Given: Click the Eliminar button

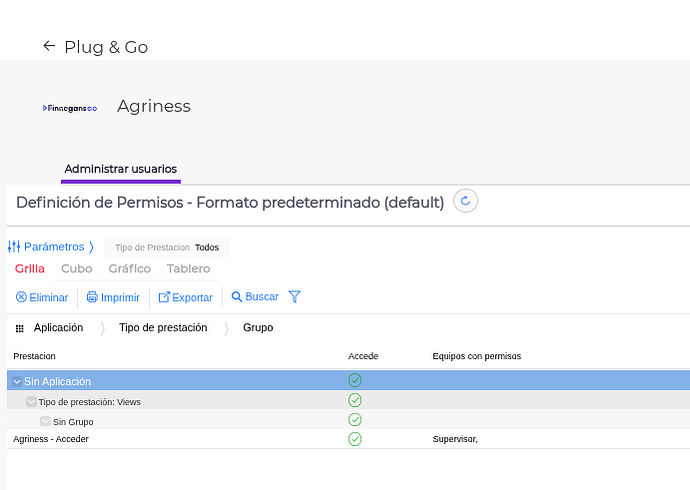Looking at the screenshot, I should (42, 297).
